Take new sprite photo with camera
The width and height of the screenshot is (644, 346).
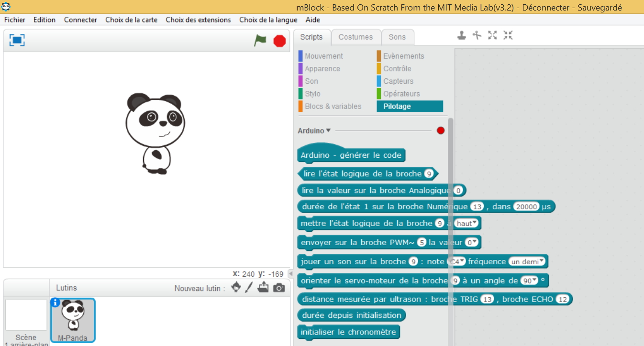(x=279, y=288)
